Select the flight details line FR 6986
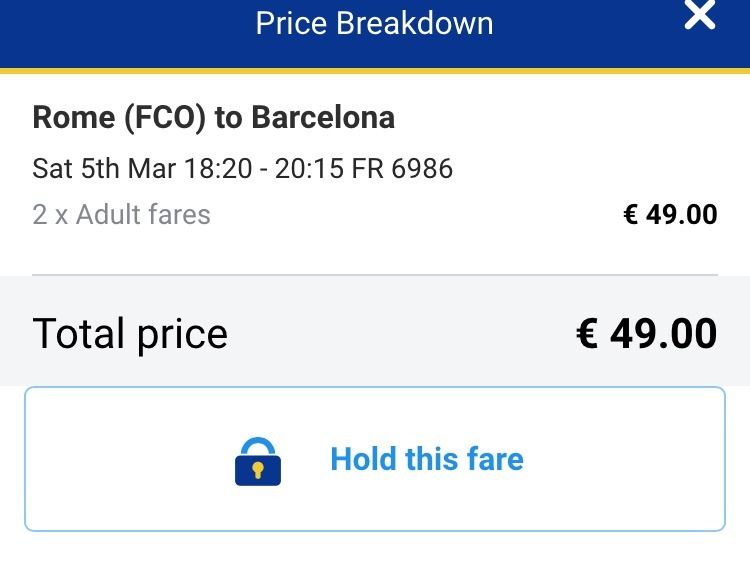The height and width of the screenshot is (569, 750). tap(243, 168)
